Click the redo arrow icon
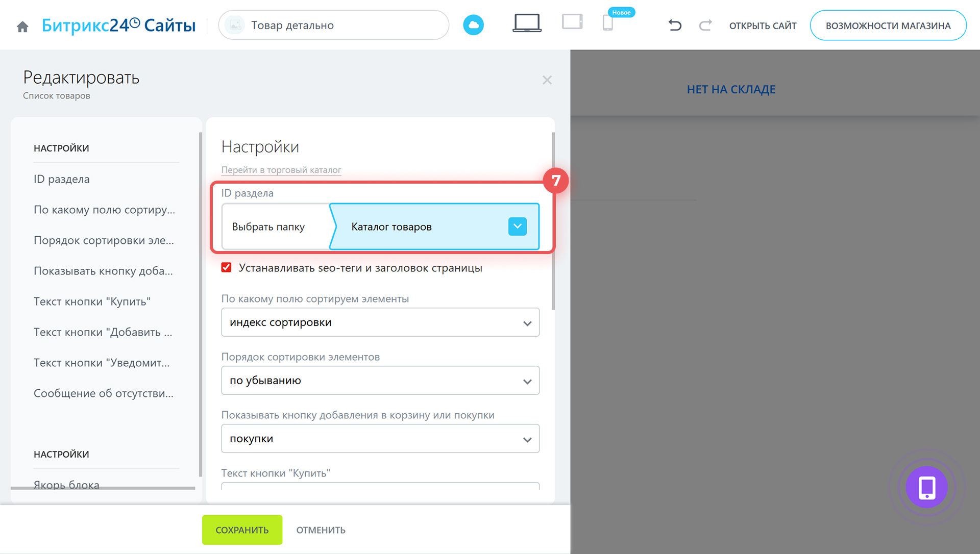980x554 pixels. (705, 25)
